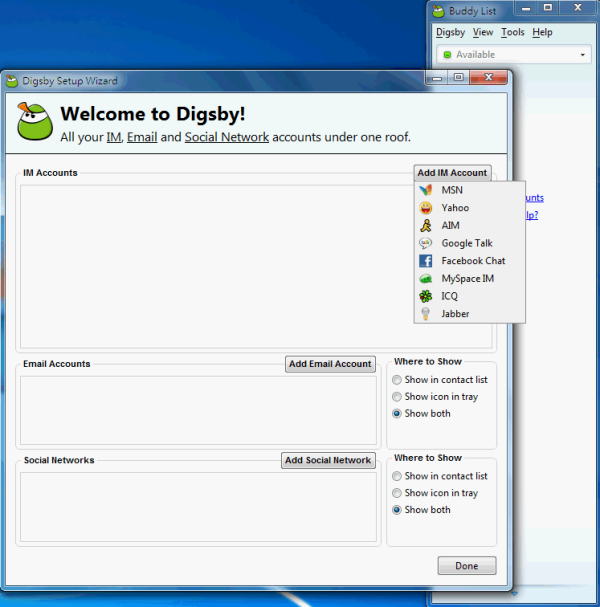Choose ICQ from the account menu
This screenshot has width=600, height=607.
coord(470,296)
